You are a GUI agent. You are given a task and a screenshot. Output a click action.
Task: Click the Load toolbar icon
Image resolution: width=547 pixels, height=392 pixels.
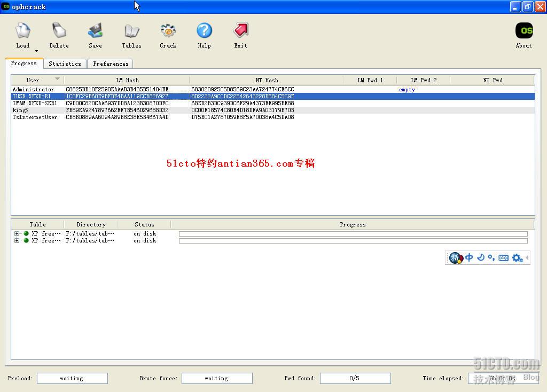pos(22,32)
